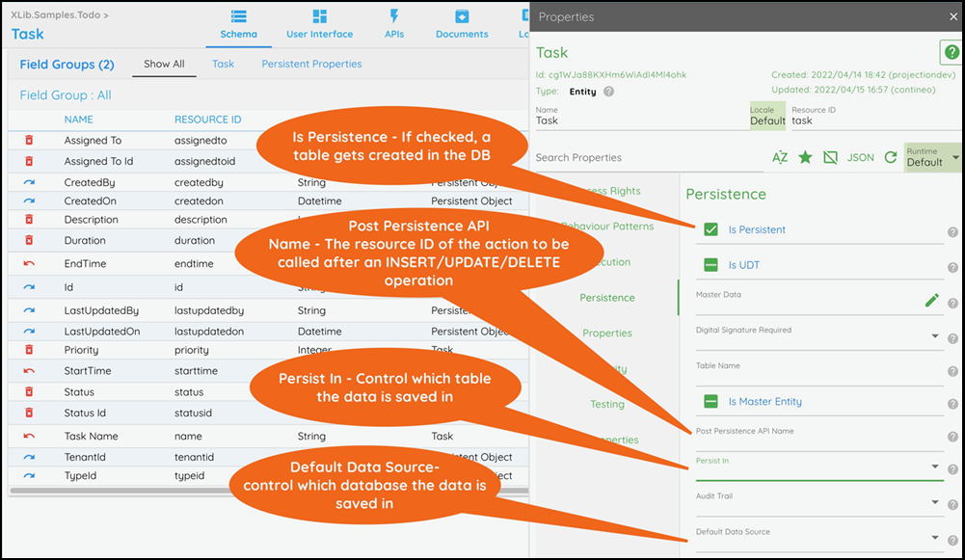Click the refresh icon beside JSON
Screen dimensions: 965x560
pyautogui.click(x=890, y=157)
